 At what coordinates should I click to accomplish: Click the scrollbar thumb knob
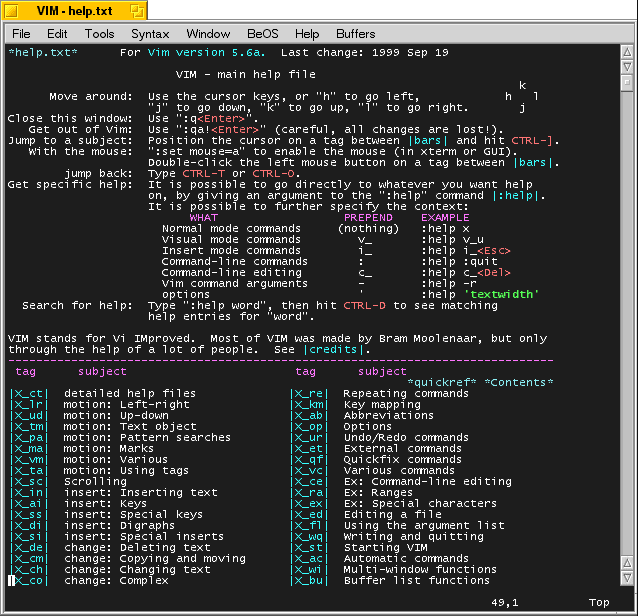click(627, 83)
